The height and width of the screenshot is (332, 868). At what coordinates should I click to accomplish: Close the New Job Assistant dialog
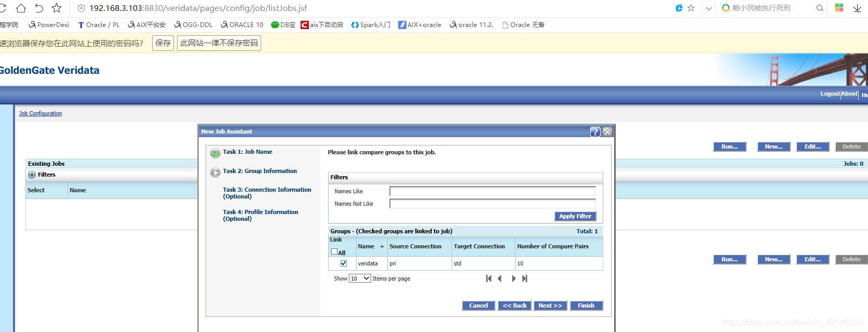(607, 132)
